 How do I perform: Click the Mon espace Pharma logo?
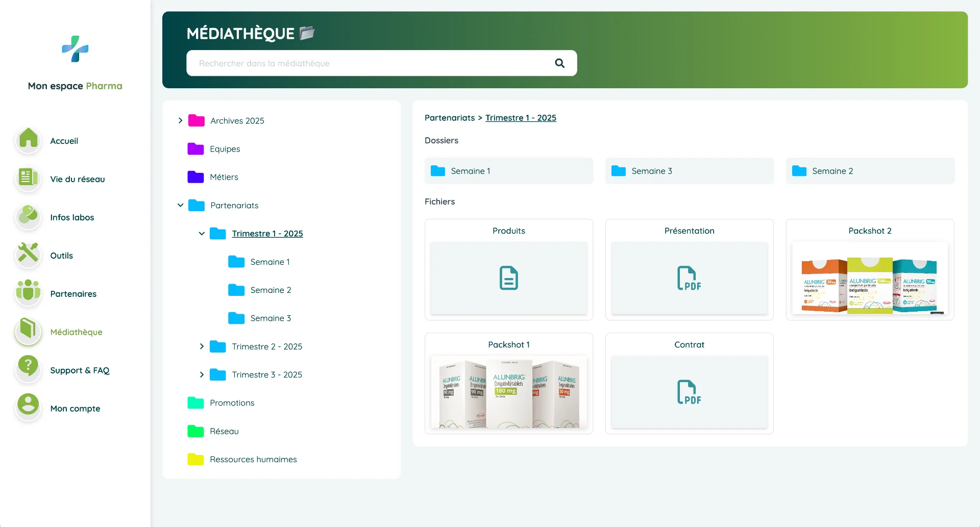(75, 49)
